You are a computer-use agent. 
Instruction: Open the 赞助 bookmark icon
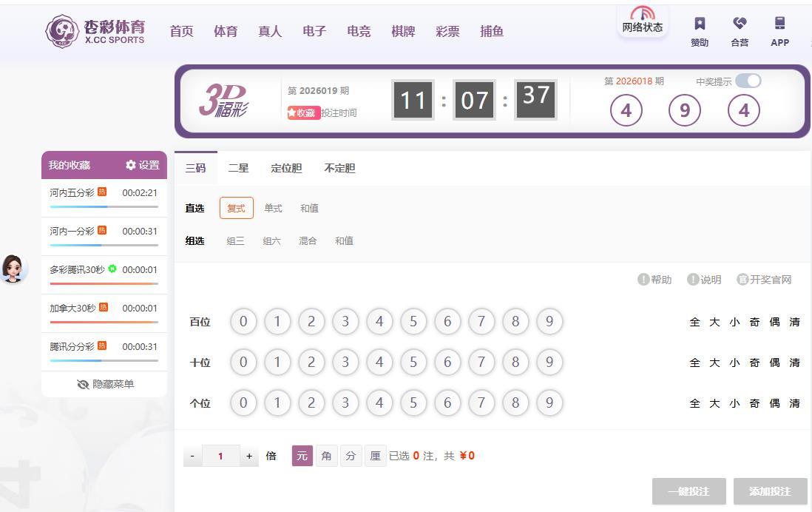pos(700,24)
